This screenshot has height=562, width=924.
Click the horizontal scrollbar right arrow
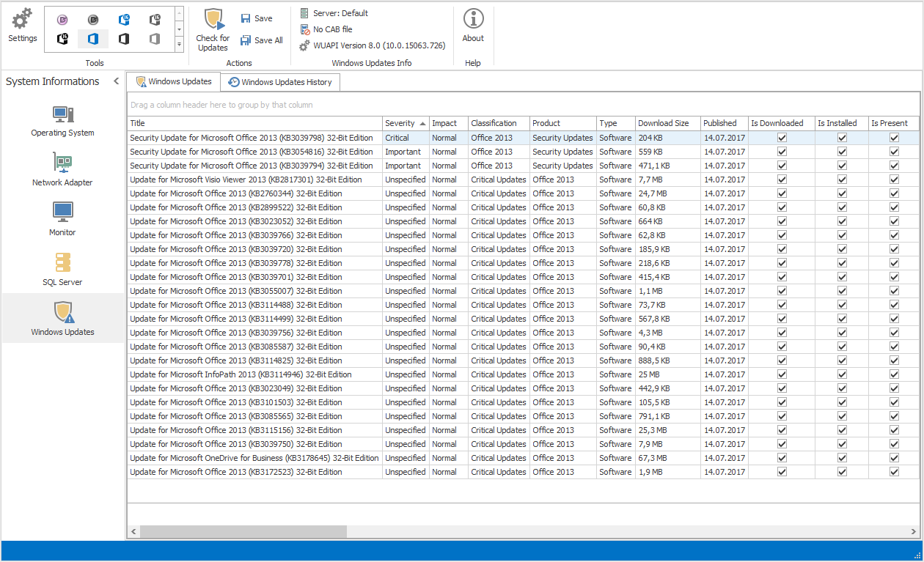(x=913, y=531)
